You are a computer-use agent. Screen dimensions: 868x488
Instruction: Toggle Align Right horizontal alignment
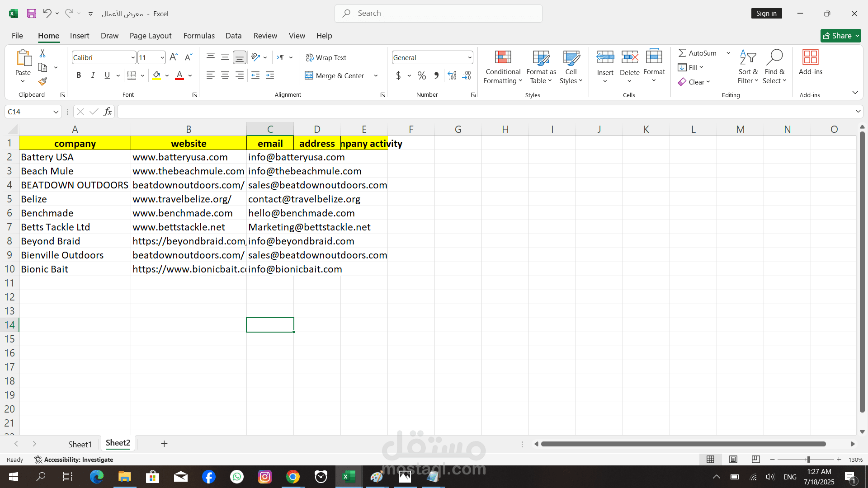pyautogui.click(x=240, y=75)
